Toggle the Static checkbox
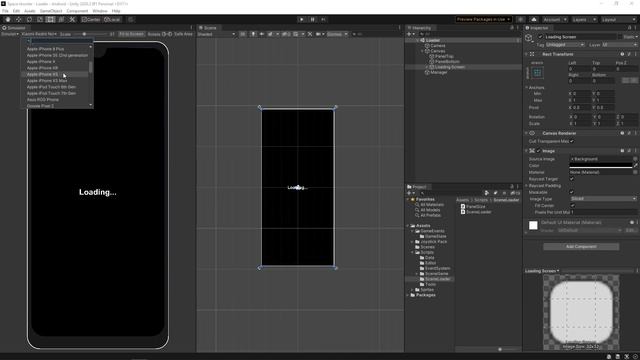Image resolution: width=640 pixels, height=360 pixels. (x=620, y=37)
